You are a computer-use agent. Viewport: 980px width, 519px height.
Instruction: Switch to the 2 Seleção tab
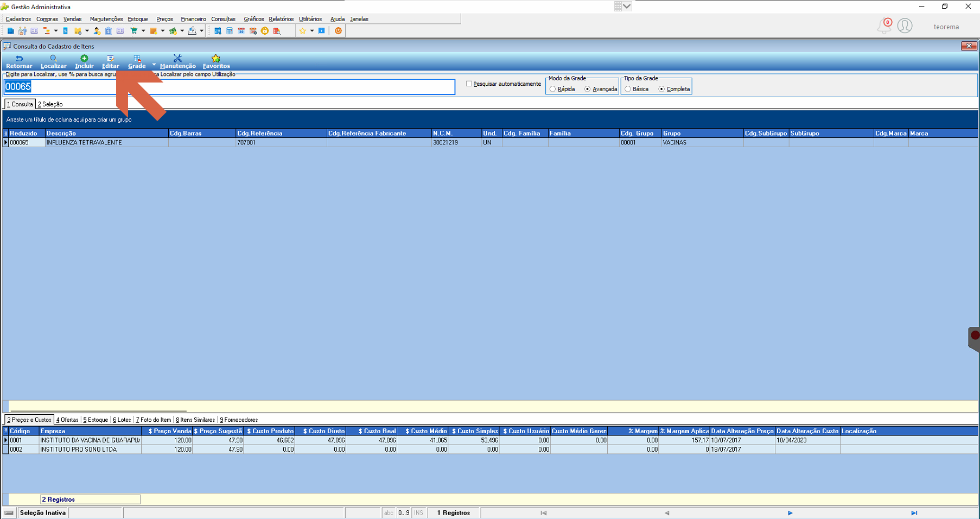[50, 104]
